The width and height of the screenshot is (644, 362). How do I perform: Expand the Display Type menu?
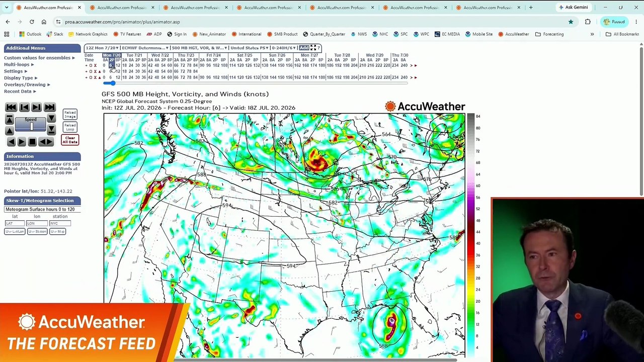point(21,78)
